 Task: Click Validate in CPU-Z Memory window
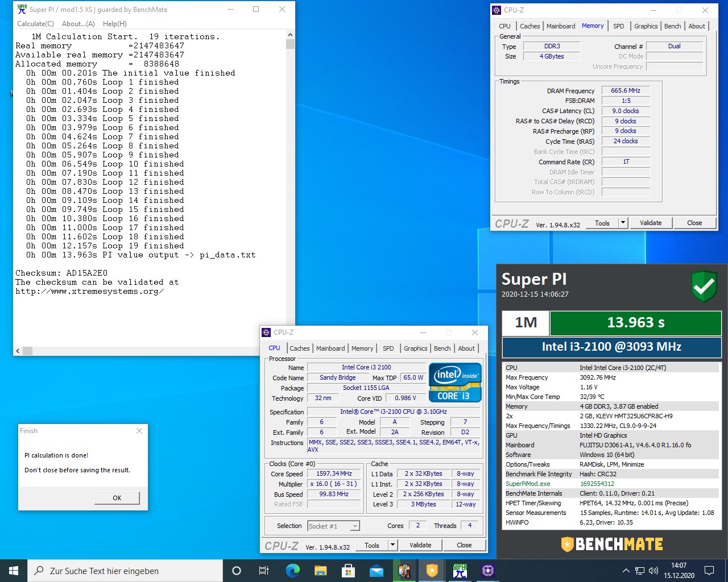651,223
